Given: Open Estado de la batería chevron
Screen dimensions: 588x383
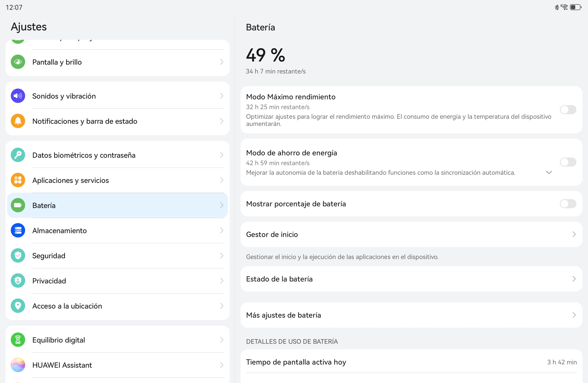Looking at the screenshot, I should coord(574,279).
